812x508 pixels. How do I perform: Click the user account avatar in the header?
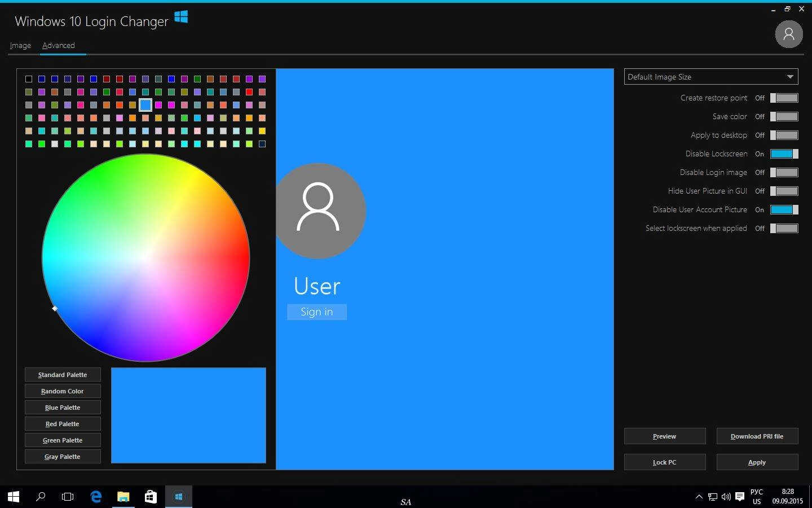tap(789, 34)
